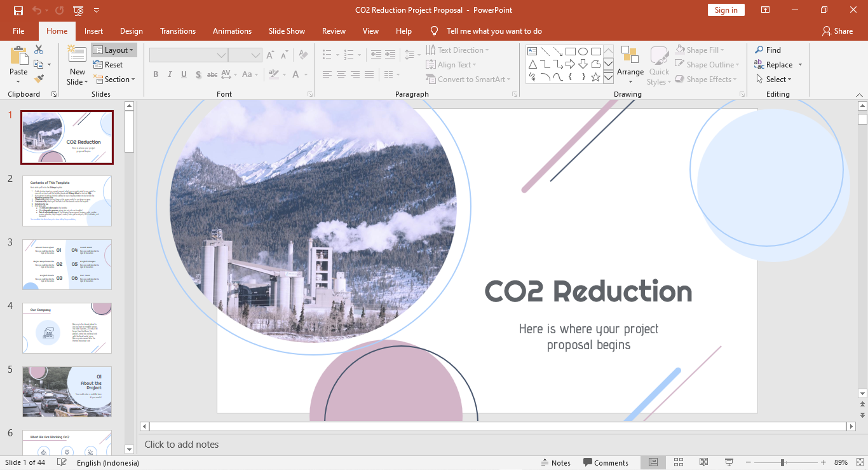Image resolution: width=868 pixels, height=470 pixels.
Task: Toggle Strikethrough formatting
Action: coord(213,74)
